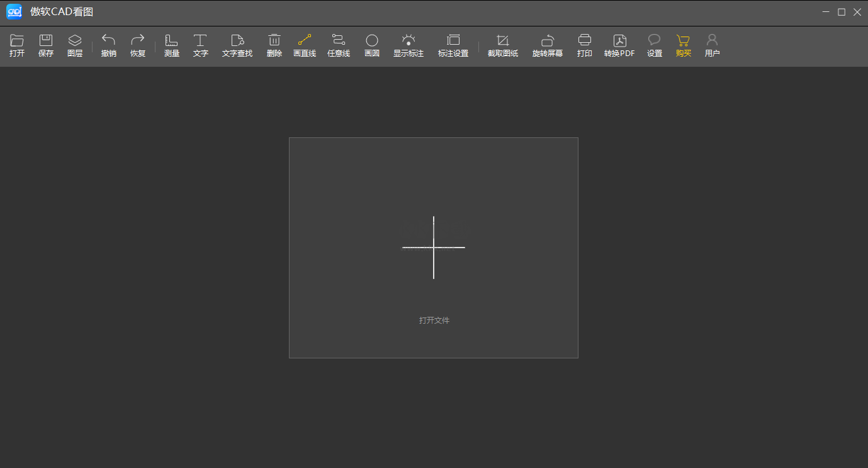Click the plus area to open file

pyautogui.click(x=434, y=248)
